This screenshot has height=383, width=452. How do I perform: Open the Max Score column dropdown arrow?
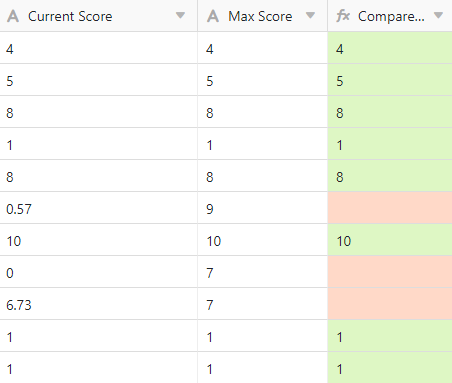[x=310, y=15]
